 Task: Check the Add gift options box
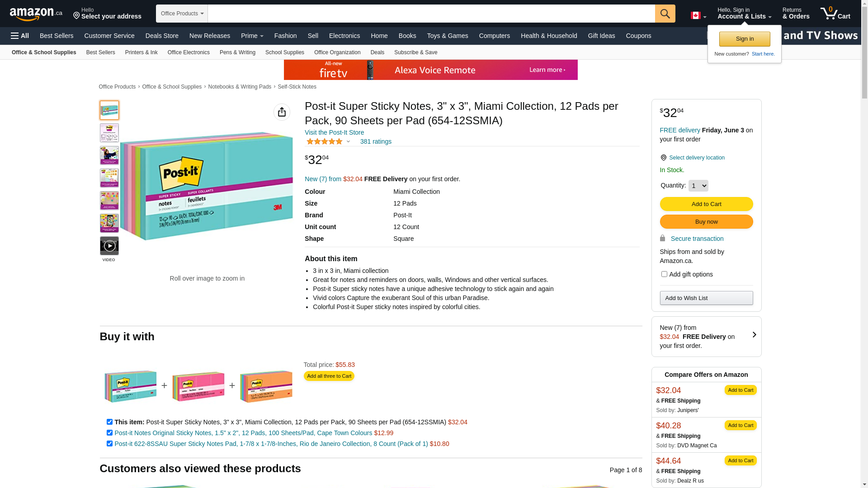(x=664, y=274)
